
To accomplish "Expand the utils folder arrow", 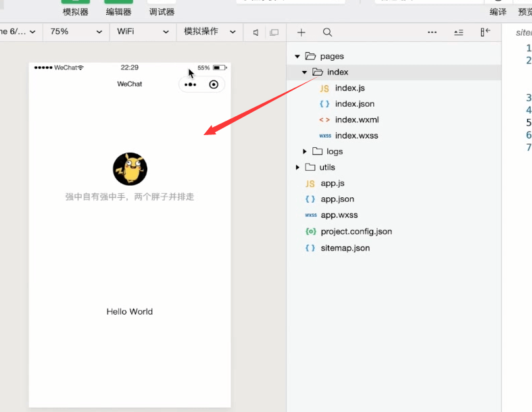I will 297,168.
